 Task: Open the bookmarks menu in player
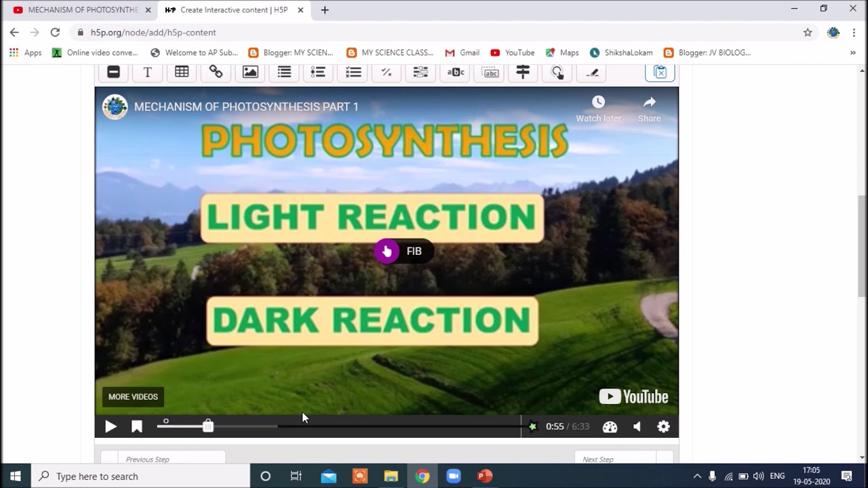136,426
